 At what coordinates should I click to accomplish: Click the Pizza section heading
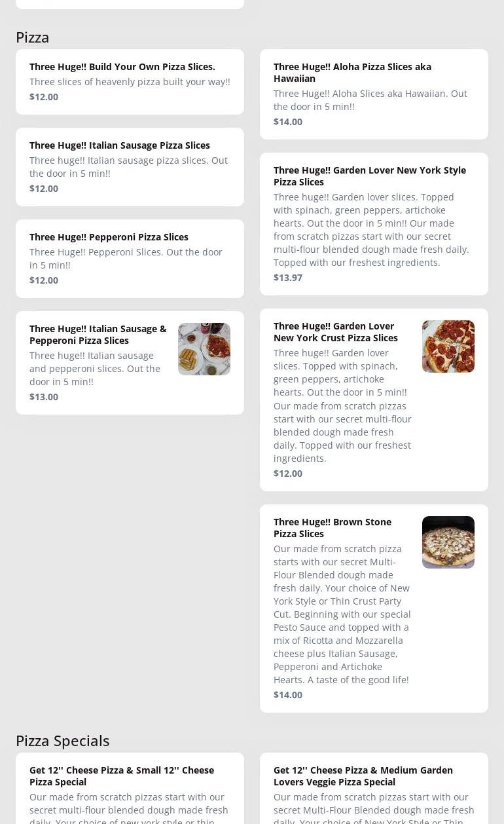pyautogui.click(x=33, y=37)
